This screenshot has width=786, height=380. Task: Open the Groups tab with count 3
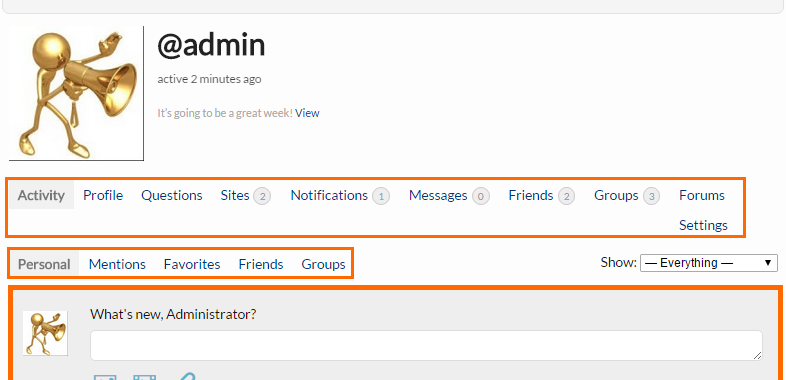pyautogui.click(x=627, y=195)
